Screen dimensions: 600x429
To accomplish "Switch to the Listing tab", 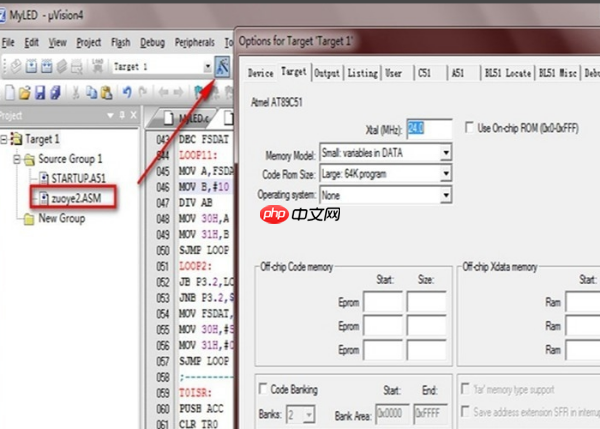I will (362, 73).
